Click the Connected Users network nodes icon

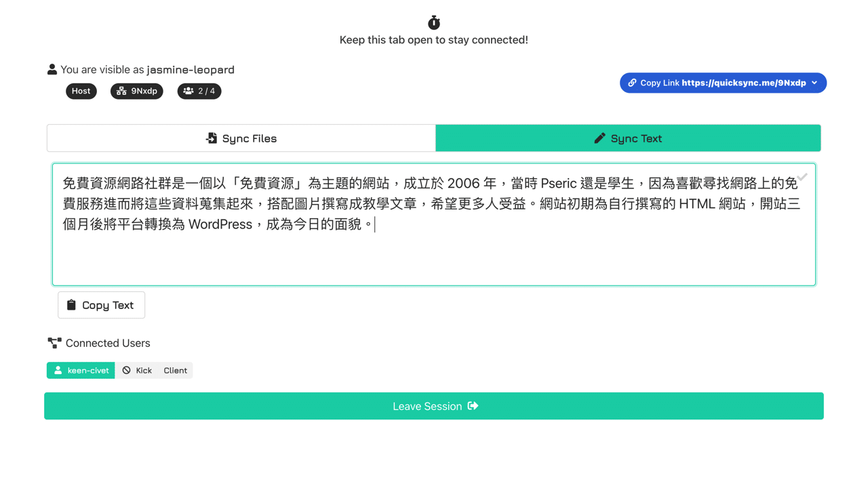[54, 342]
